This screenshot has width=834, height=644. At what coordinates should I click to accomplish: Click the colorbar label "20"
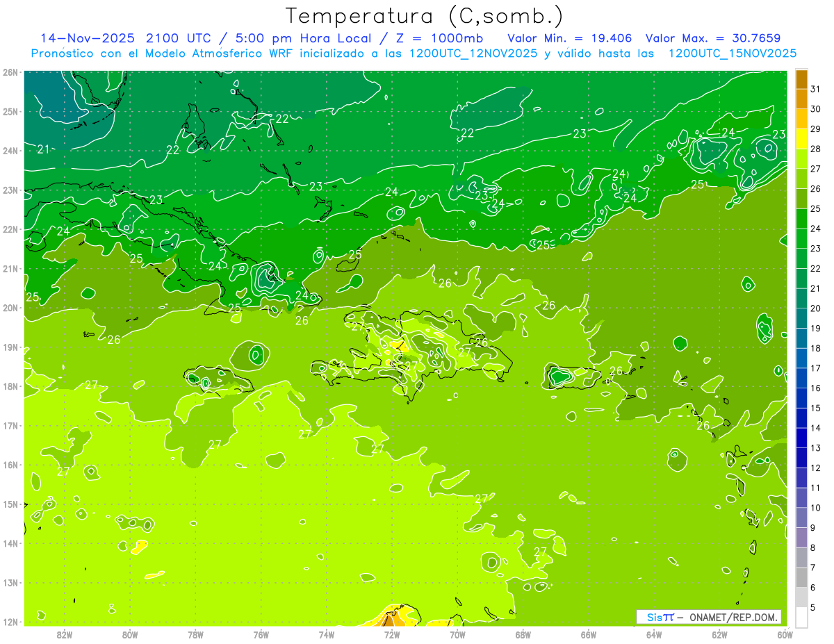[x=815, y=308]
